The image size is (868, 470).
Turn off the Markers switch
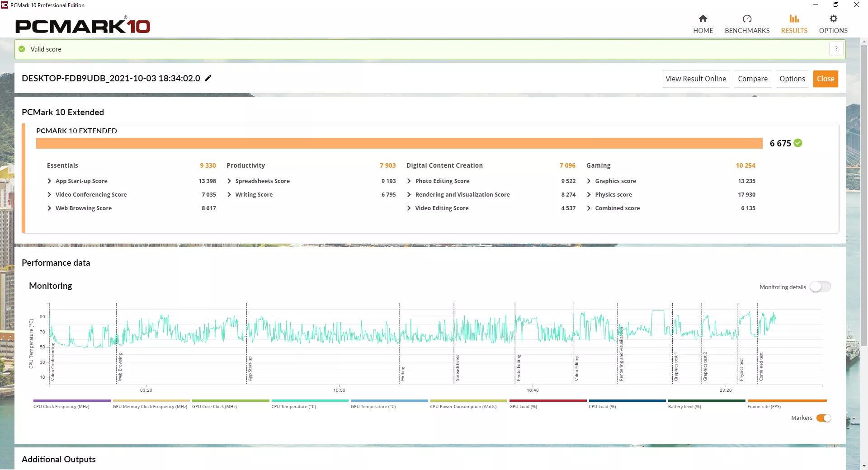(824, 418)
